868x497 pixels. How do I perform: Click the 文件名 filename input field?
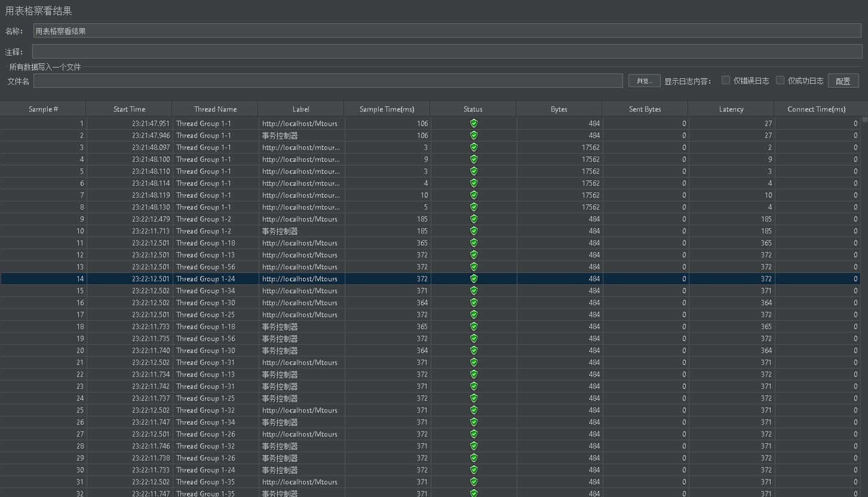click(x=328, y=81)
